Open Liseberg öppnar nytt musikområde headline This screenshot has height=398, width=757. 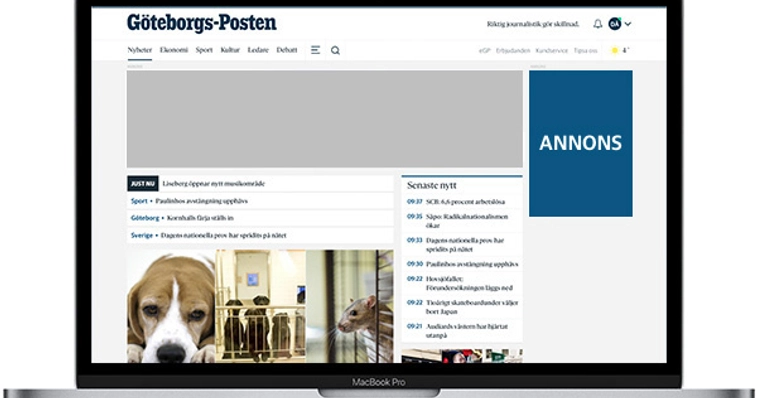[x=214, y=184]
